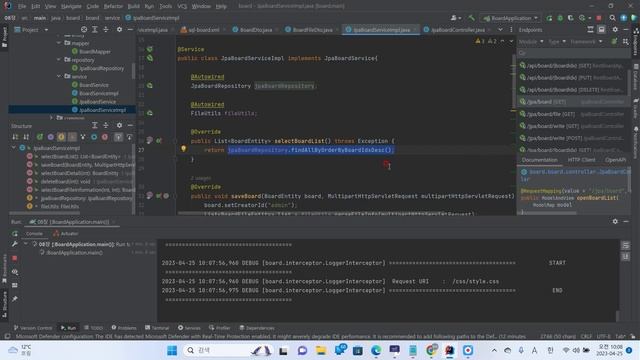This screenshot has width=640, height=360.
Task: Click the Select Opened File target icon
Action: tap(84, 30)
